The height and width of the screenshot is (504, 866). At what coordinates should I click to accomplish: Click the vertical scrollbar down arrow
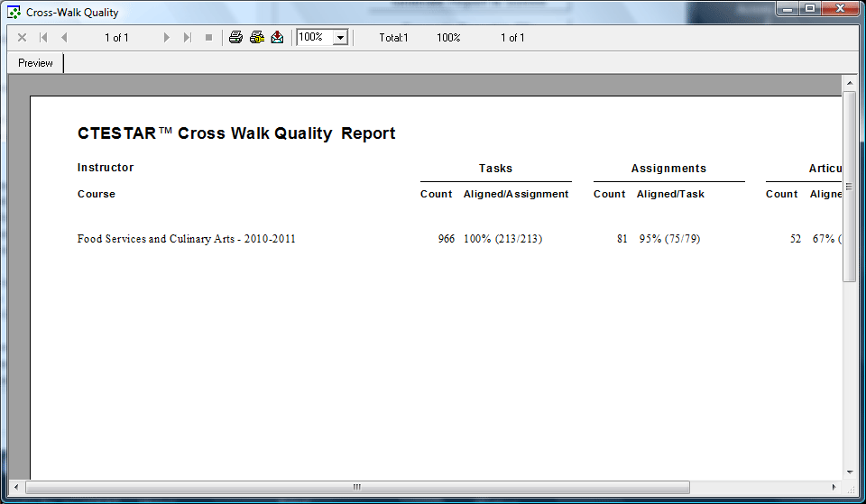click(x=849, y=472)
